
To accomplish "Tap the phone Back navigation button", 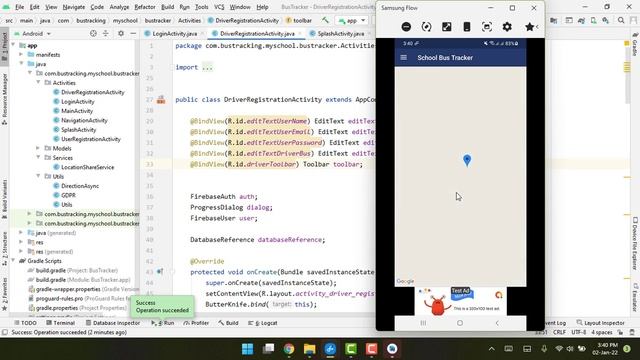I will [497, 323].
